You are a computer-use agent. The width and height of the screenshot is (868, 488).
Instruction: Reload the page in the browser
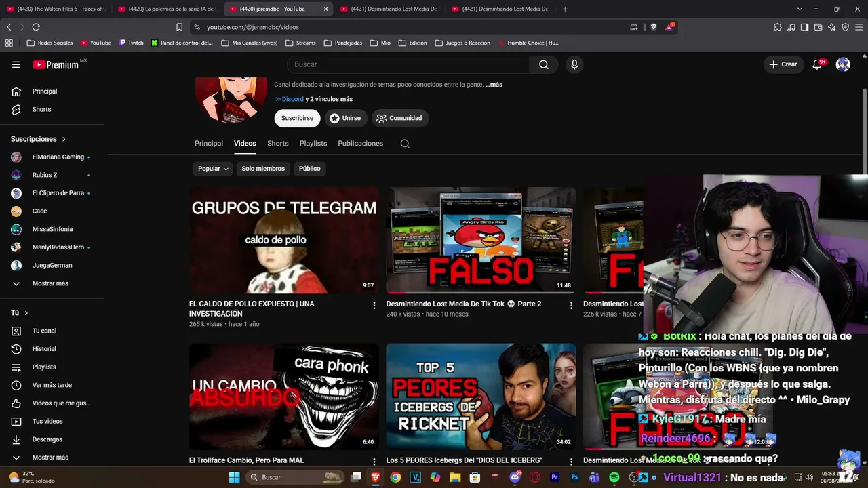[x=36, y=27]
